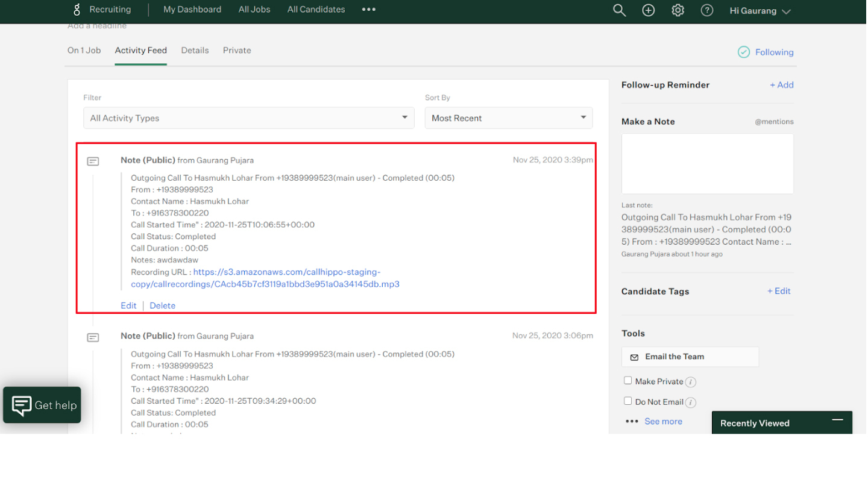This screenshot has height=488, width=868.
Task: Open search with magnifier icon
Action: pyautogui.click(x=619, y=10)
